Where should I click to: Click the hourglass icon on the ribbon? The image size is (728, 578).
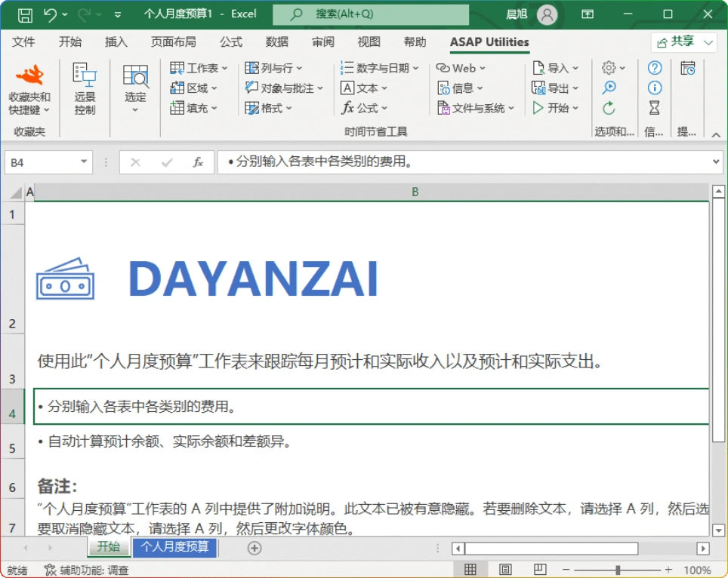coord(654,109)
